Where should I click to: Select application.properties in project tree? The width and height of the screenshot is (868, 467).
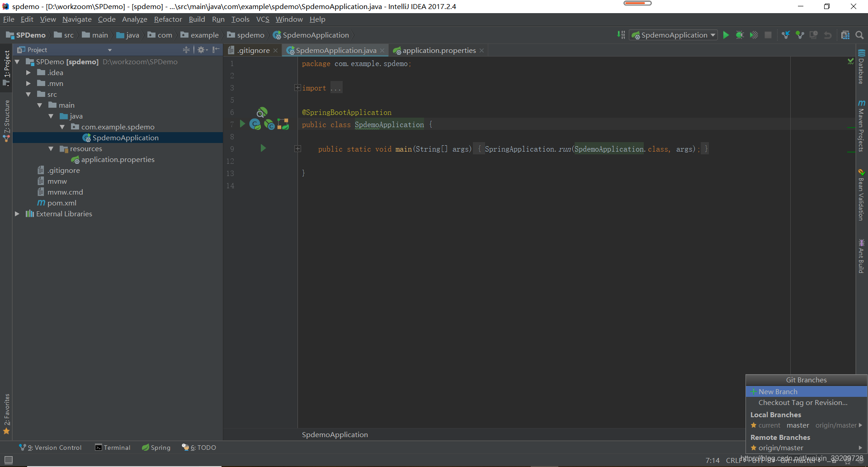118,159
